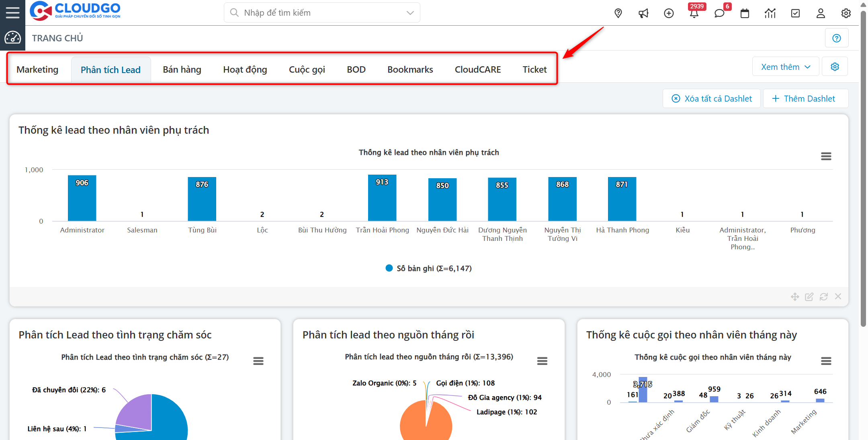Open the calendar icon in header
The height and width of the screenshot is (440, 868).
coord(745,13)
